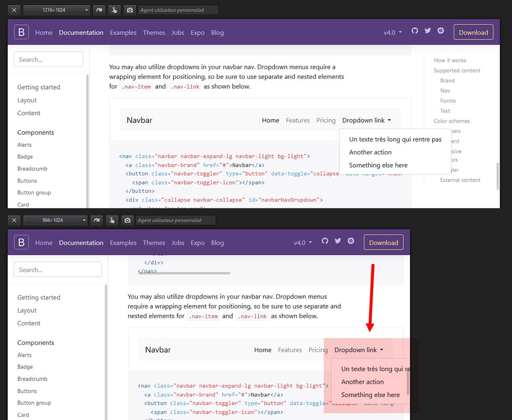512x420 pixels.
Task: Click Pricing in the wider view's demo navbar
Action: (326, 120)
